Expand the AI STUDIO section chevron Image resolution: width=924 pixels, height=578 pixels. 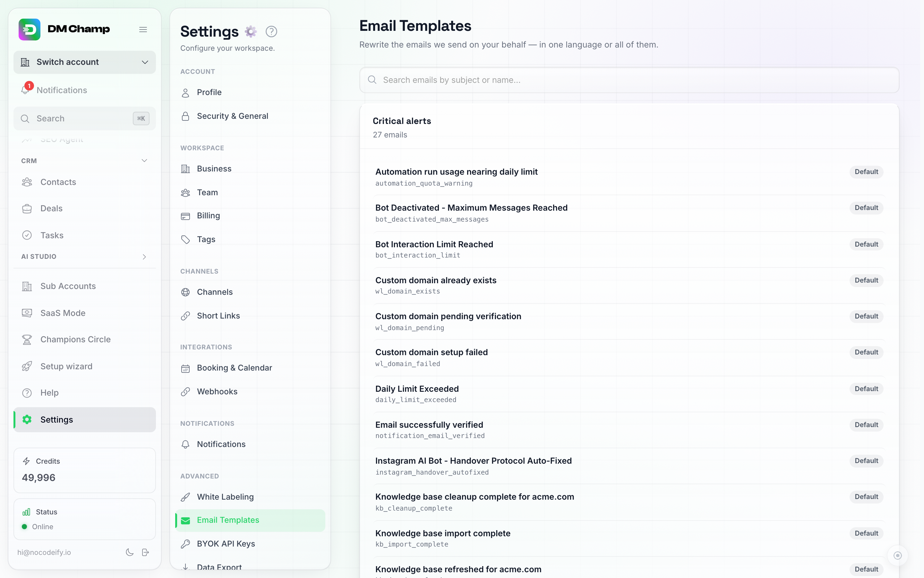pos(144,257)
